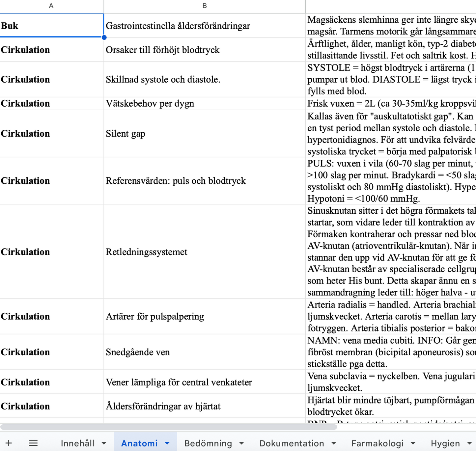Open the Innehåll tab dropdown arrow
Screen dimensions: 476x451
click(x=104, y=443)
